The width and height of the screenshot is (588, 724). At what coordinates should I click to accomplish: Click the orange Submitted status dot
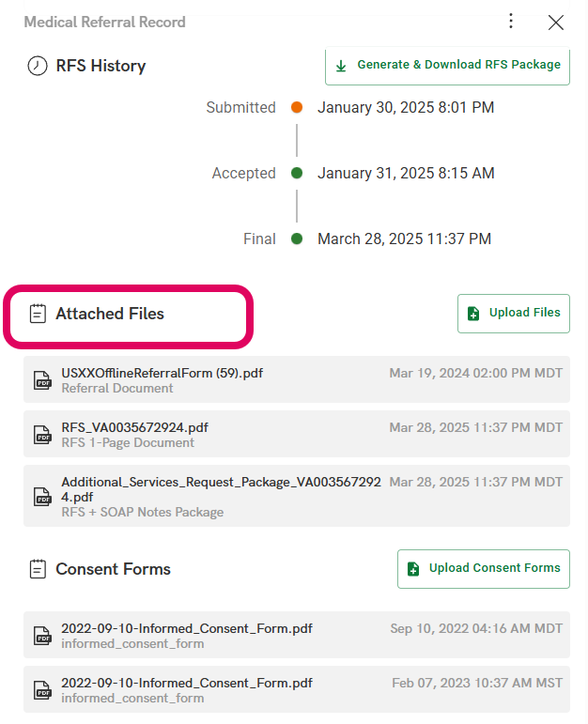point(297,108)
